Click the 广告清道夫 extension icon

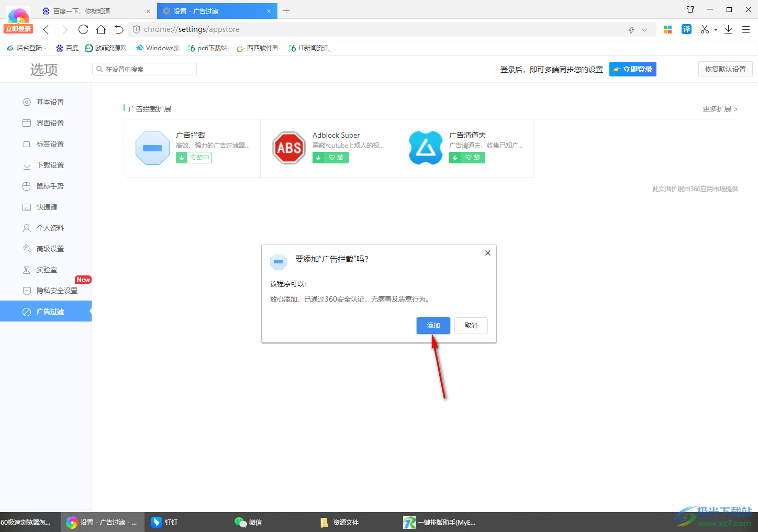pos(426,148)
